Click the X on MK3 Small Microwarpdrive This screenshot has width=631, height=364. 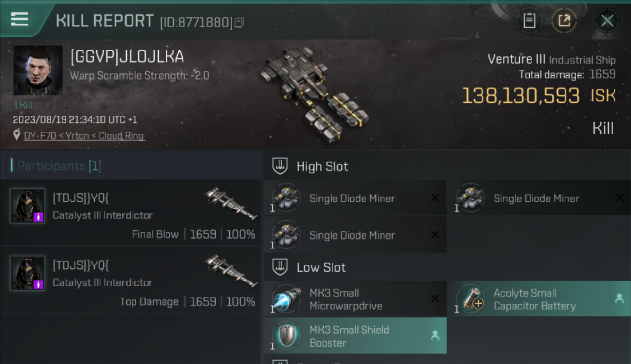[435, 299]
